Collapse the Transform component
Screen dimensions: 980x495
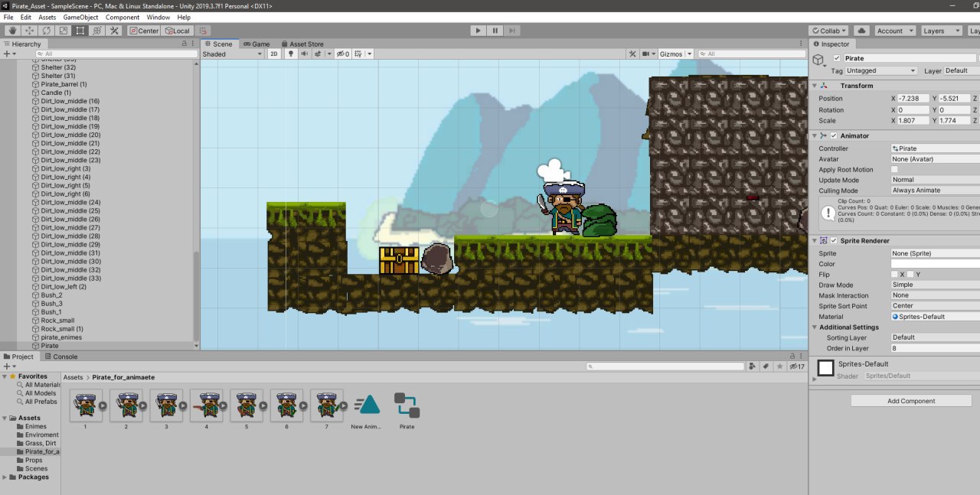pos(815,86)
